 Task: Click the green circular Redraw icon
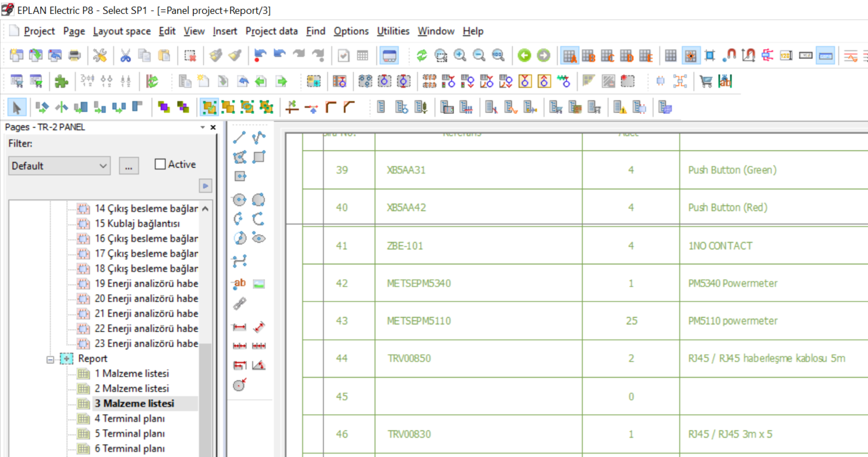[x=422, y=56]
